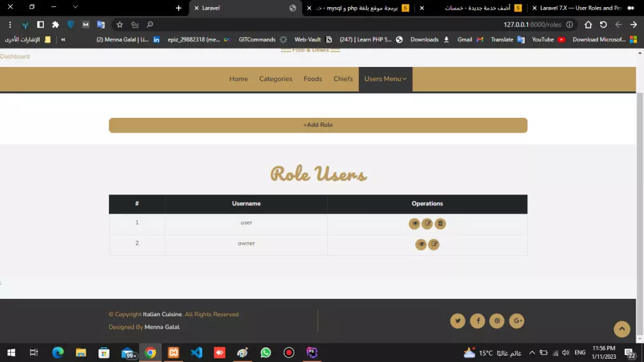Edit the owner role
644x362 pixels.
pyautogui.click(x=433, y=245)
